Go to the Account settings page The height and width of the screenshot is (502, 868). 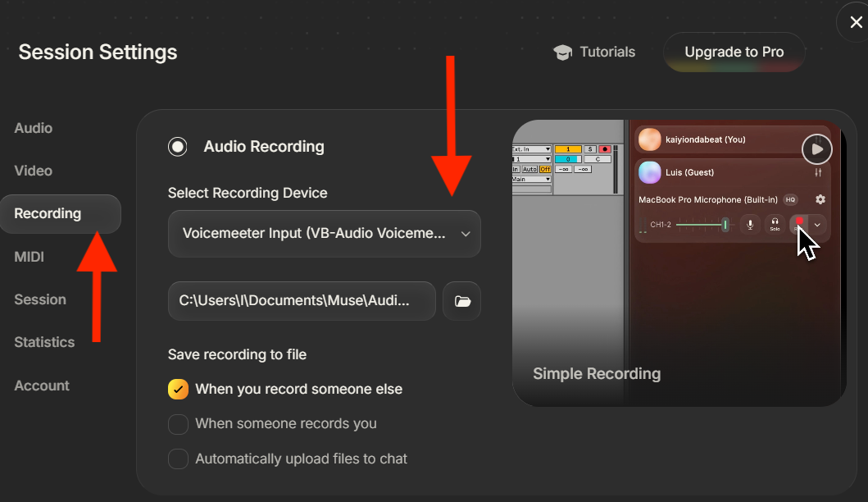(41, 386)
